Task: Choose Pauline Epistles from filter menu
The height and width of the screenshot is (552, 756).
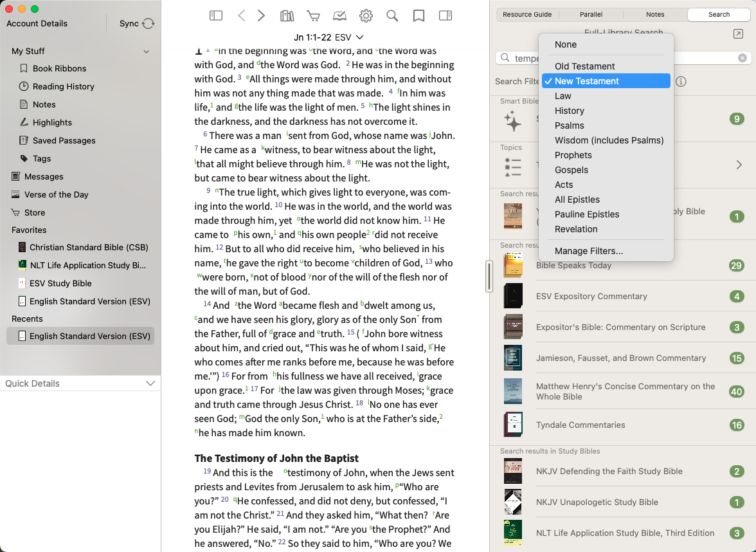Action: coord(587,214)
